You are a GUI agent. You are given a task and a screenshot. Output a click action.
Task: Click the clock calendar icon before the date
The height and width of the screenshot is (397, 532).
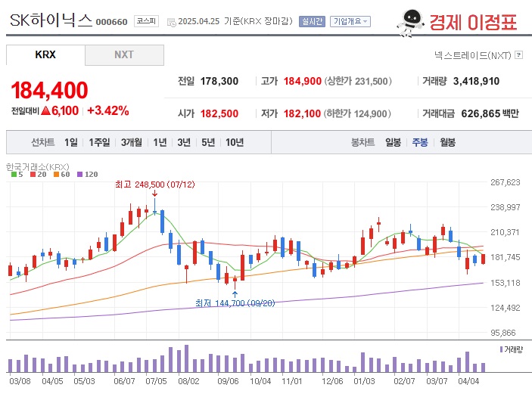coord(171,23)
